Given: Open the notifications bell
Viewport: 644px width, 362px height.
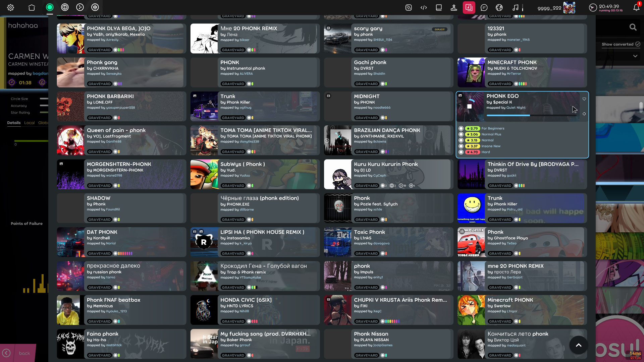Looking at the screenshot, I should click(636, 7).
